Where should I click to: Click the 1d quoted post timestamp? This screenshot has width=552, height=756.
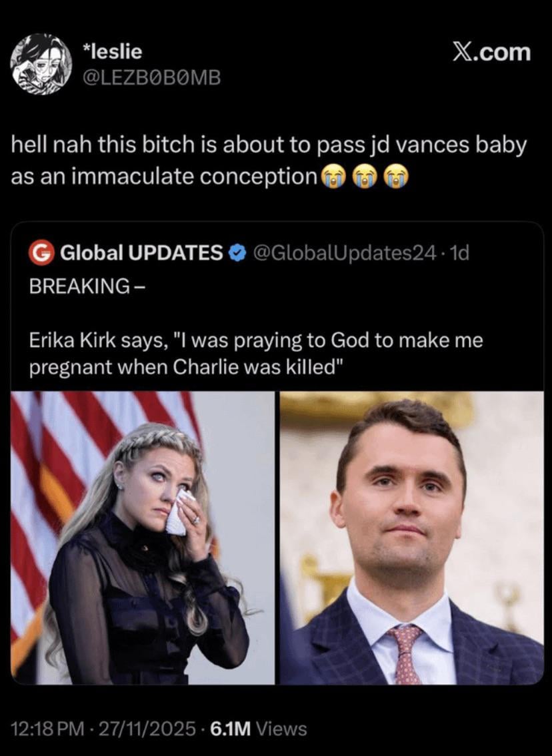(460, 253)
